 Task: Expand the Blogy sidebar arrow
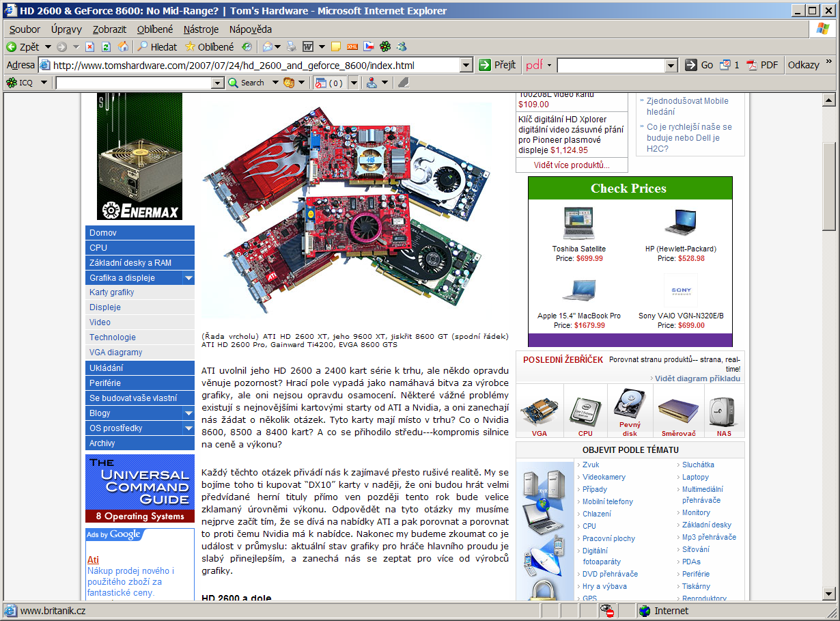pos(188,413)
